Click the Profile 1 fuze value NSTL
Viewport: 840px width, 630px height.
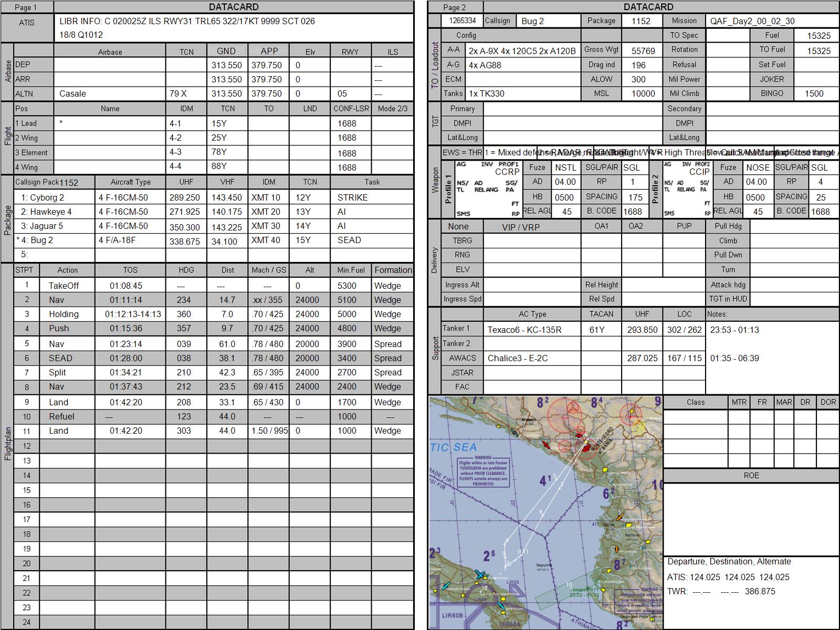(x=565, y=167)
